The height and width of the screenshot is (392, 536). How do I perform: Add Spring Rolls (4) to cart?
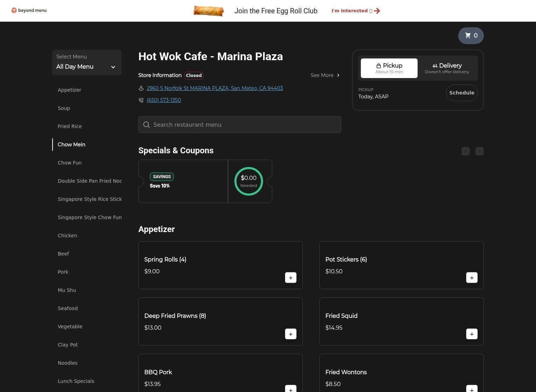290,278
